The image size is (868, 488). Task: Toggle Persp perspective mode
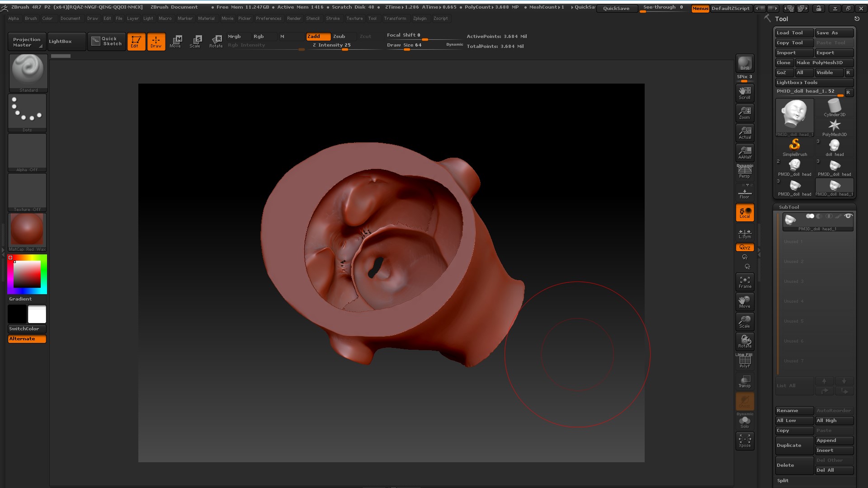click(745, 172)
